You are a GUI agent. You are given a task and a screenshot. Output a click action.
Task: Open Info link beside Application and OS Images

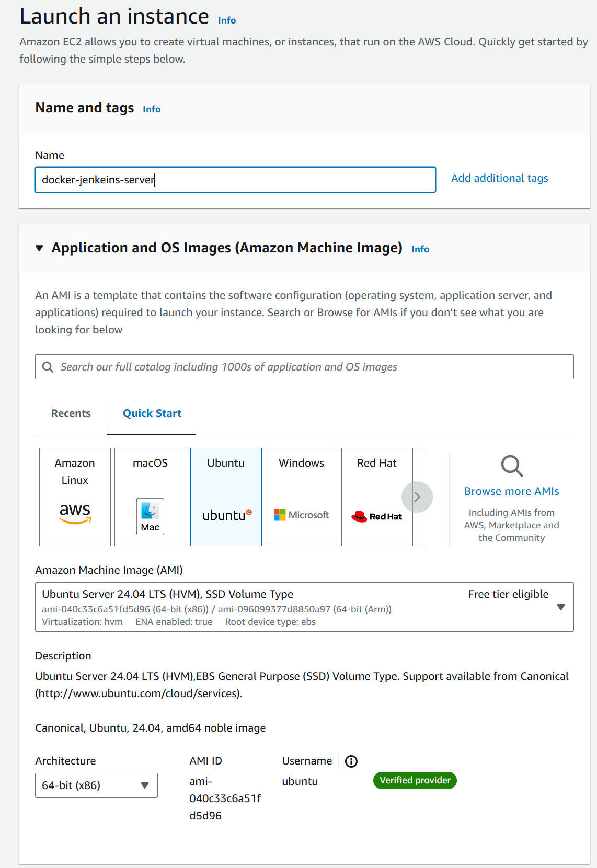[x=420, y=249]
